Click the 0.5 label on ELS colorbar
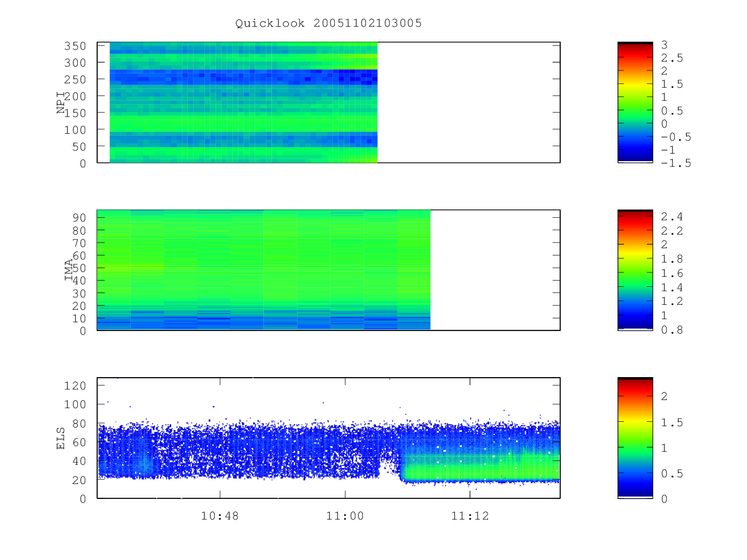 pyautogui.click(x=672, y=474)
